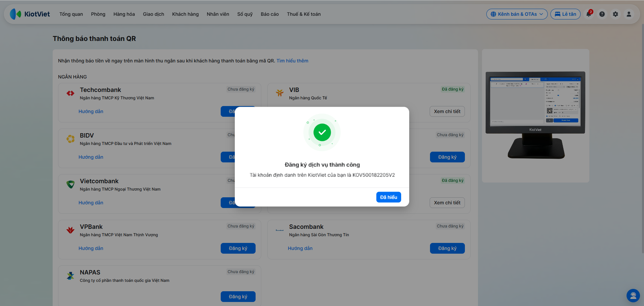Viewport: 644px width, 306px height.
Task: Open the Giao dịch menu
Action: pyautogui.click(x=154, y=14)
